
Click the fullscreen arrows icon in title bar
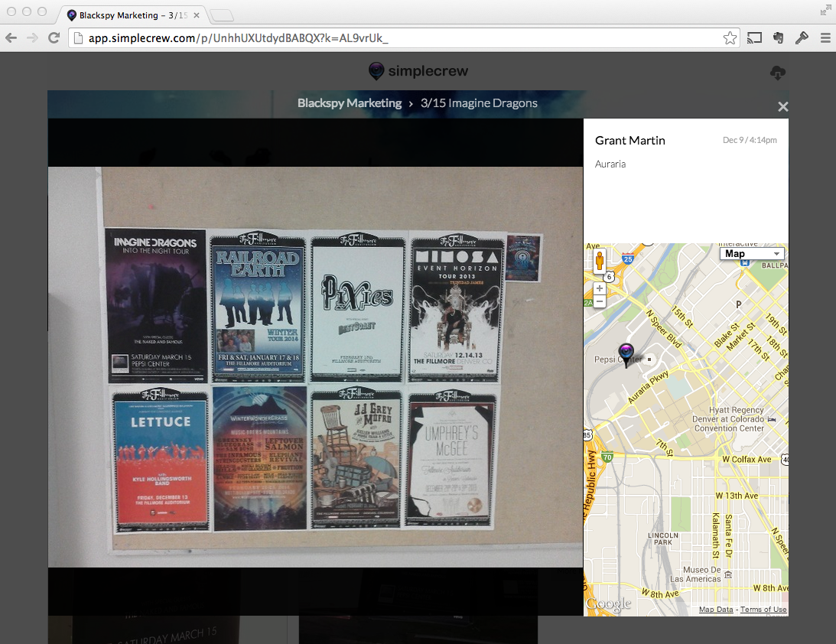pyautogui.click(x=825, y=10)
